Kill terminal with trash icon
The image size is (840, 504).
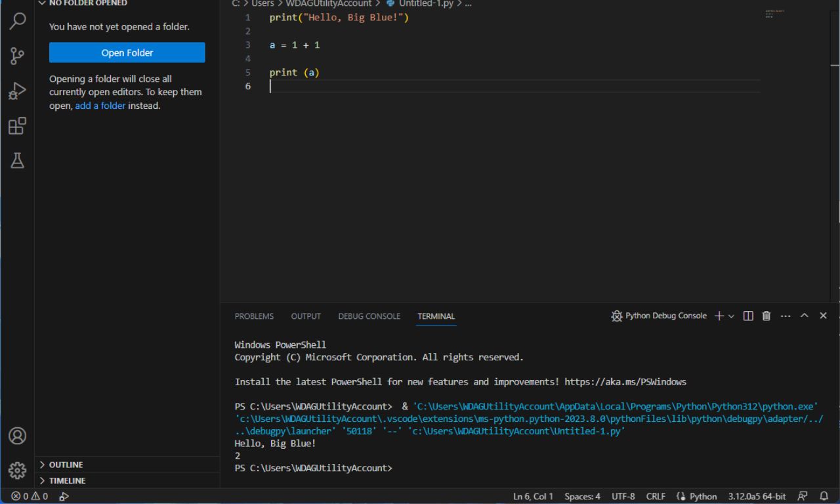766,316
